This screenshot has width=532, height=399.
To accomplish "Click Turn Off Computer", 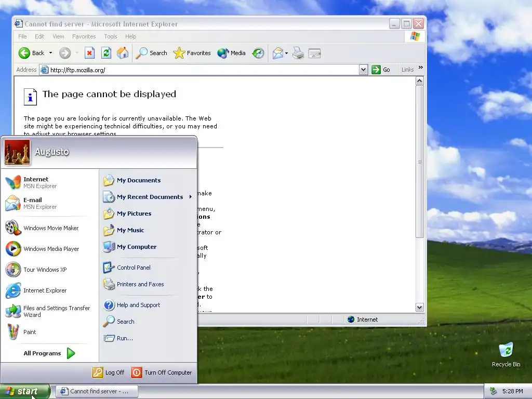I will (x=162, y=373).
